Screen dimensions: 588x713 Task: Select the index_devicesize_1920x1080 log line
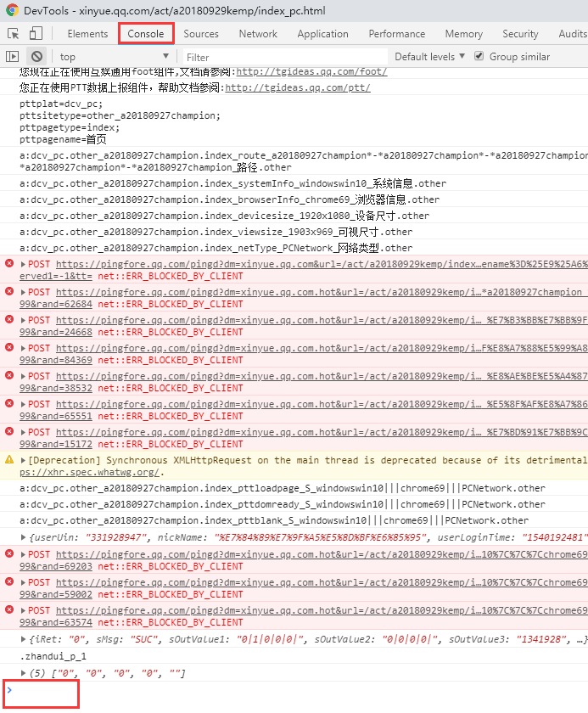click(x=225, y=216)
